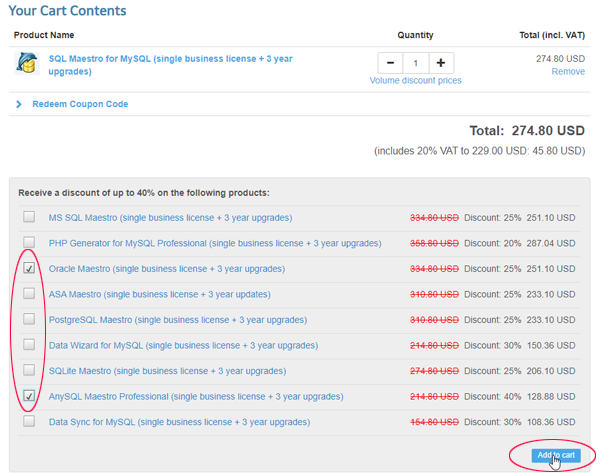Click the struck-through 358.80 USD price
The width and height of the screenshot is (600, 473).
click(x=434, y=243)
